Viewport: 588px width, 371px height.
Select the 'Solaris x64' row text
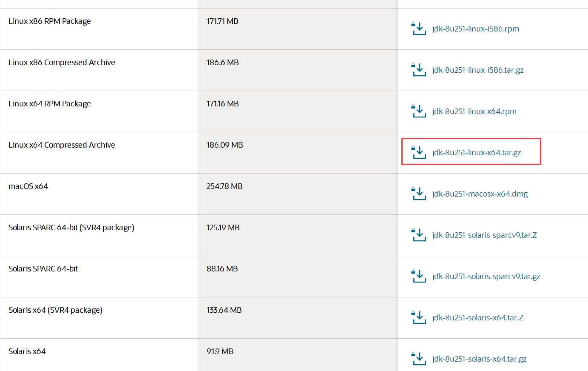pos(27,351)
